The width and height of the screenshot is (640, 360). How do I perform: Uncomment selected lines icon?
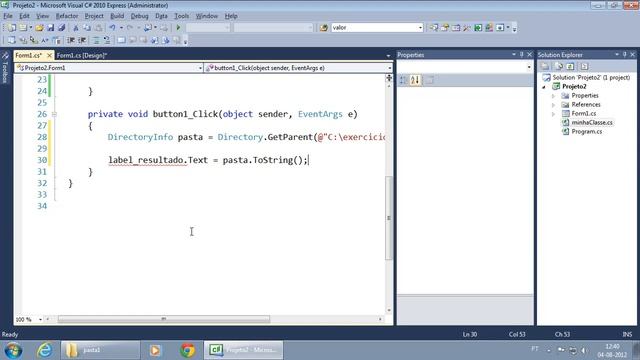107,40
